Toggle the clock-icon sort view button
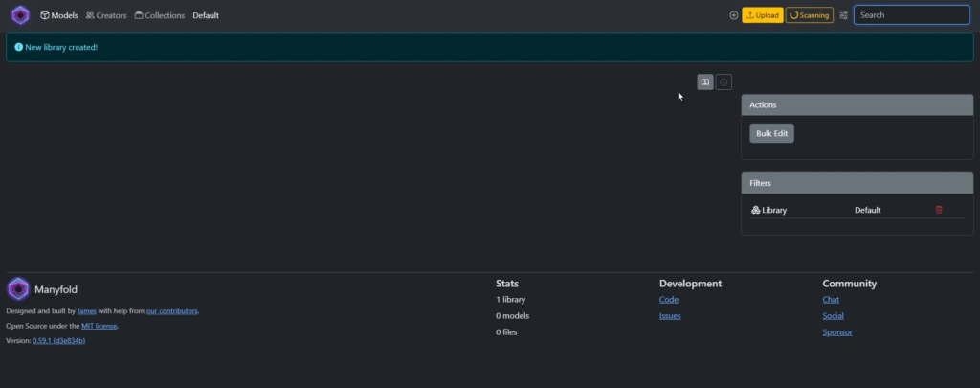This screenshot has height=388, width=980. (x=724, y=82)
